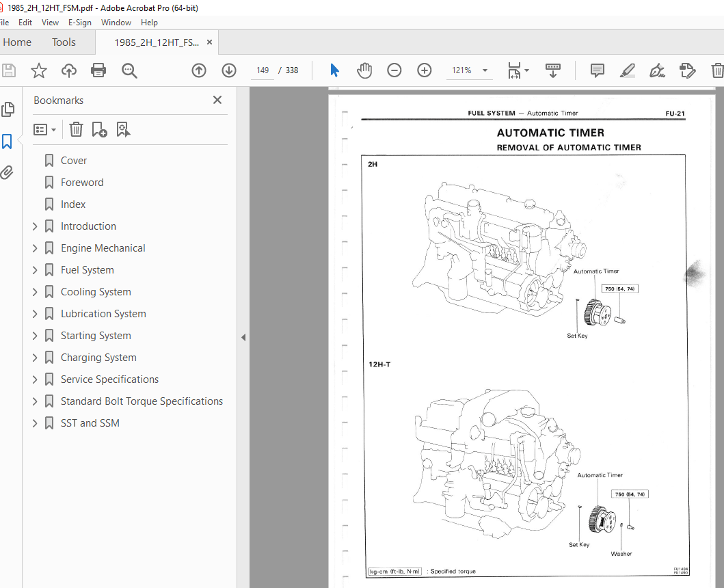Click inside the page number field
This screenshot has width=724, height=588.
click(262, 70)
